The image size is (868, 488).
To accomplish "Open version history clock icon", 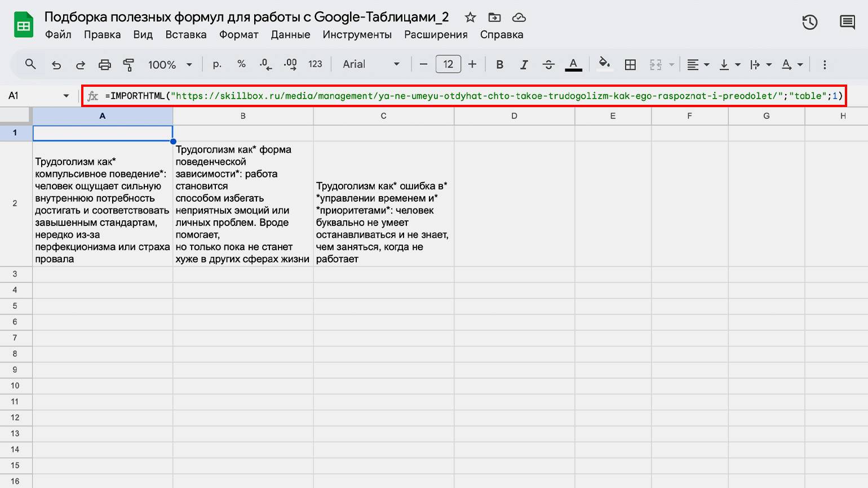I will tap(810, 23).
